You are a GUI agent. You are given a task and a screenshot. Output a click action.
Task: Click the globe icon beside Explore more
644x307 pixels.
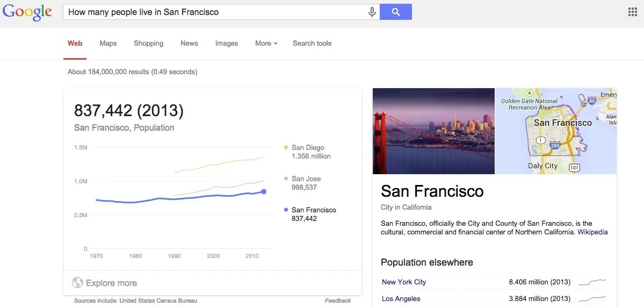[x=77, y=283]
